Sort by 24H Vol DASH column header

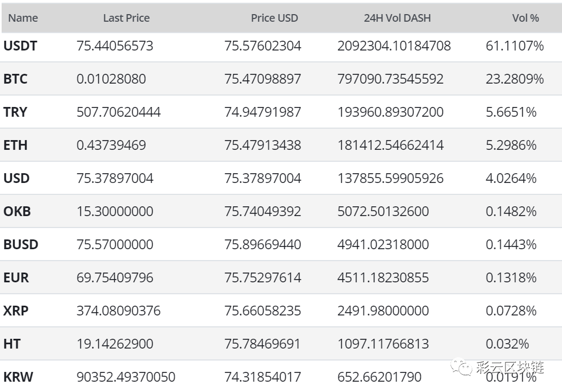397,18
